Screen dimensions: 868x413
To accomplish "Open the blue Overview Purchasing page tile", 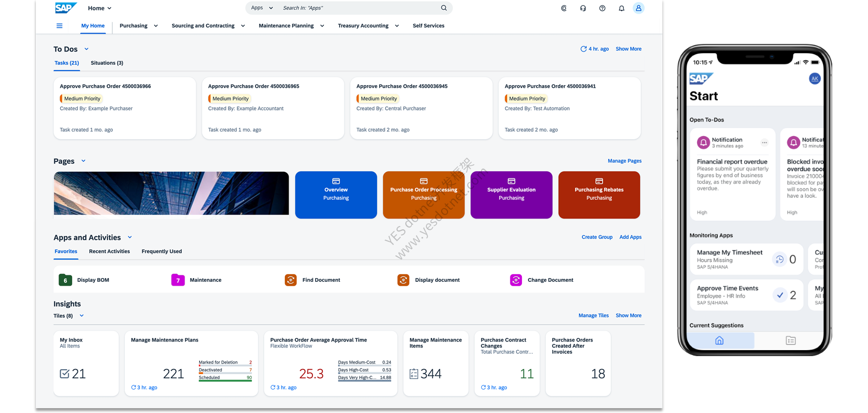I will coord(336,195).
